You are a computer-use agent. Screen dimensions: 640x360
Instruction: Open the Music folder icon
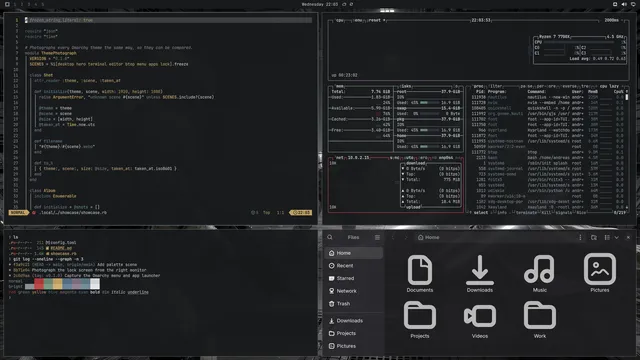(540, 274)
